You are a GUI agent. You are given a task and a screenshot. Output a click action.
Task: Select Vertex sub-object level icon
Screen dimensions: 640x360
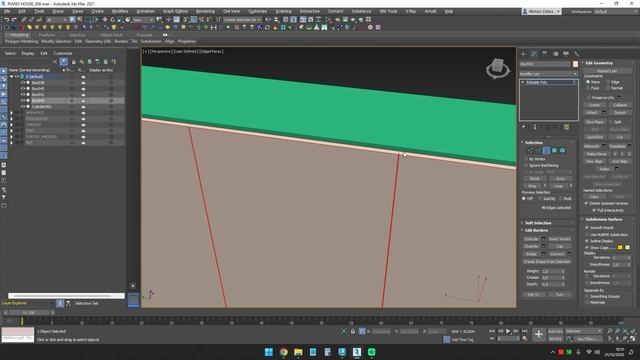click(x=531, y=151)
